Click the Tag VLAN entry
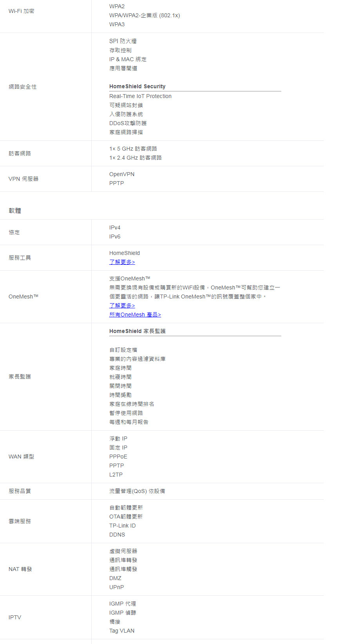The image size is (337, 644). pos(122,631)
